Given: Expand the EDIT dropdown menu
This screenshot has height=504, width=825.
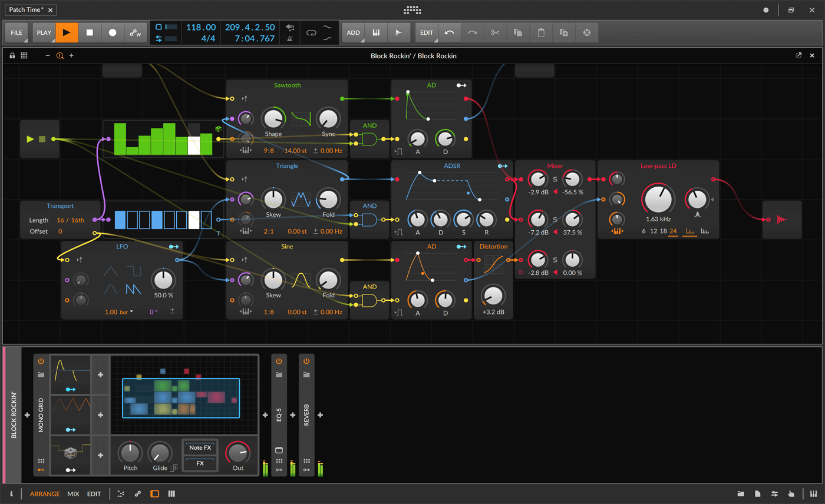Looking at the screenshot, I should (x=427, y=32).
